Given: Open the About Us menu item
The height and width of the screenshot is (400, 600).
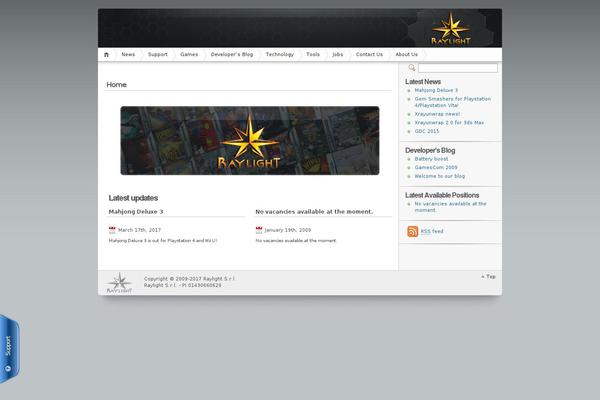Looking at the screenshot, I should (406, 54).
